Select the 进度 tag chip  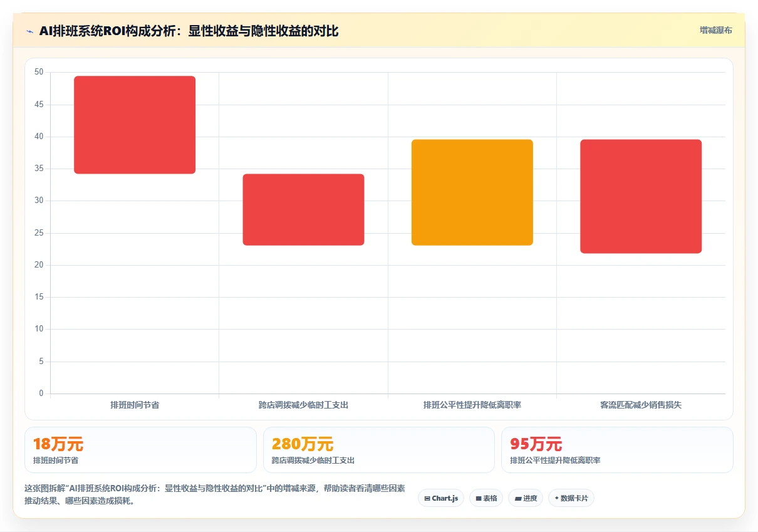point(526,498)
